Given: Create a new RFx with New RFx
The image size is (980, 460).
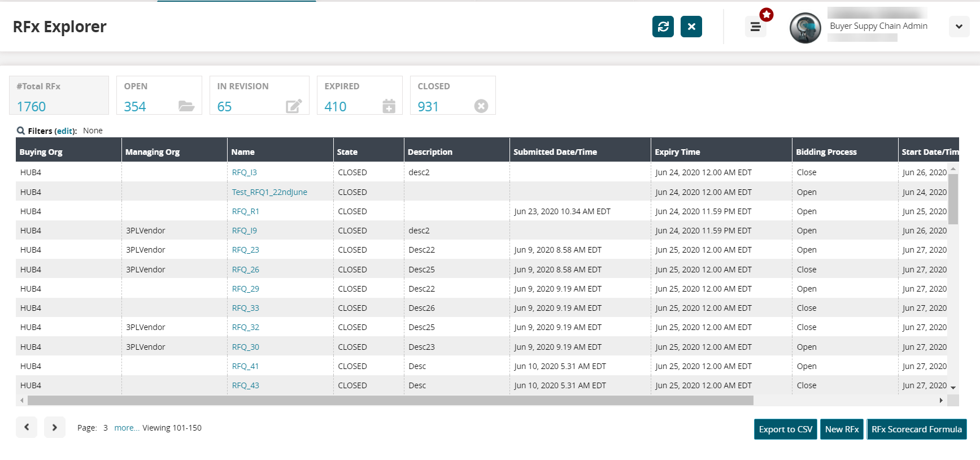Looking at the screenshot, I should coord(842,429).
